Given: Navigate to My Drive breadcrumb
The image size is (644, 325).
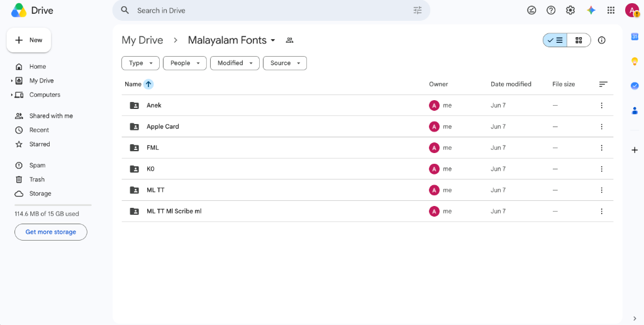Looking at the screenshot, I should tap(142, 40).
